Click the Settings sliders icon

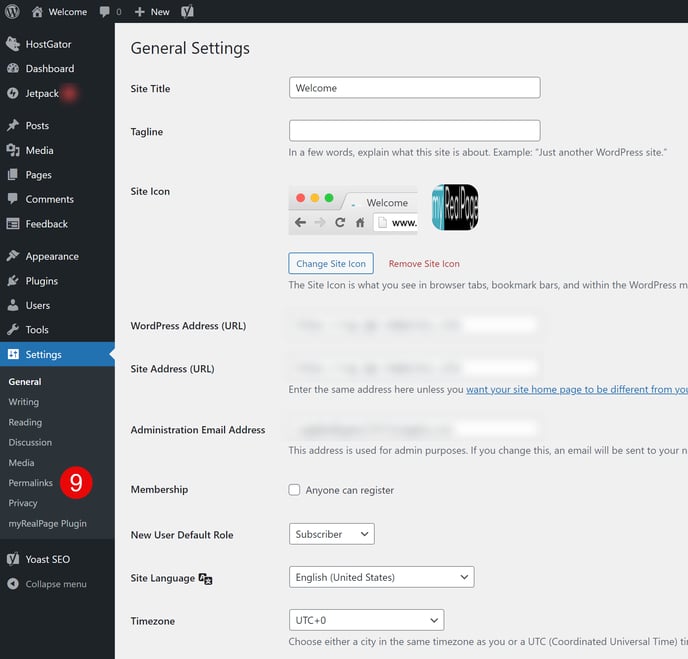[x=13, y=354]
